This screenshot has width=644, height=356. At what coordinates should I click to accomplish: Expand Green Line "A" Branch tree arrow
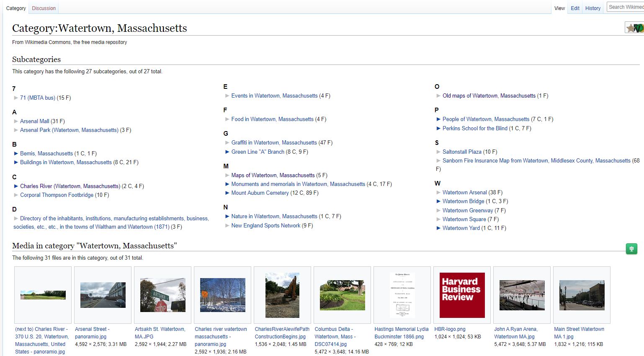227,152
